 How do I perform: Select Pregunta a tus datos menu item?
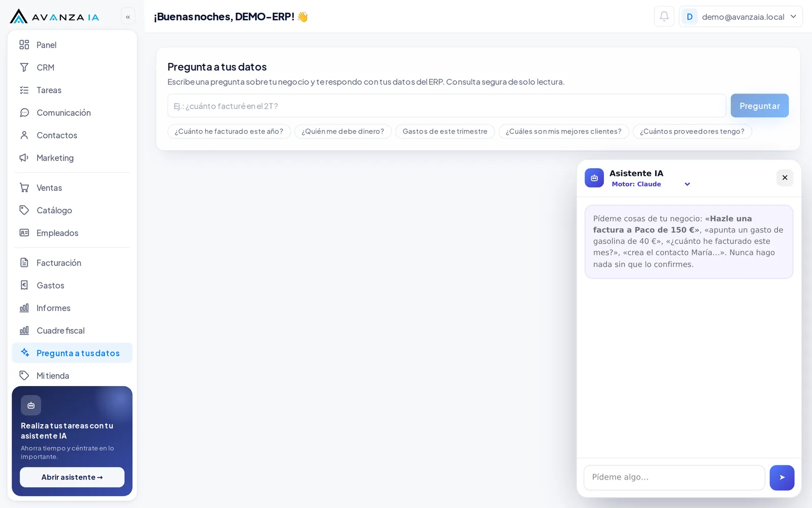point(72,353)
